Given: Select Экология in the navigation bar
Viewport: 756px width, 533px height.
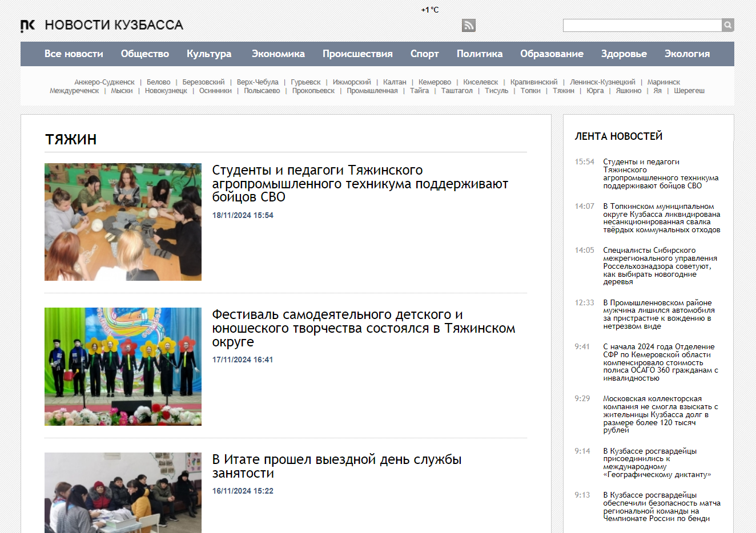Looking at the screenshot, I should pyautogui.click(x=687, y=54).
